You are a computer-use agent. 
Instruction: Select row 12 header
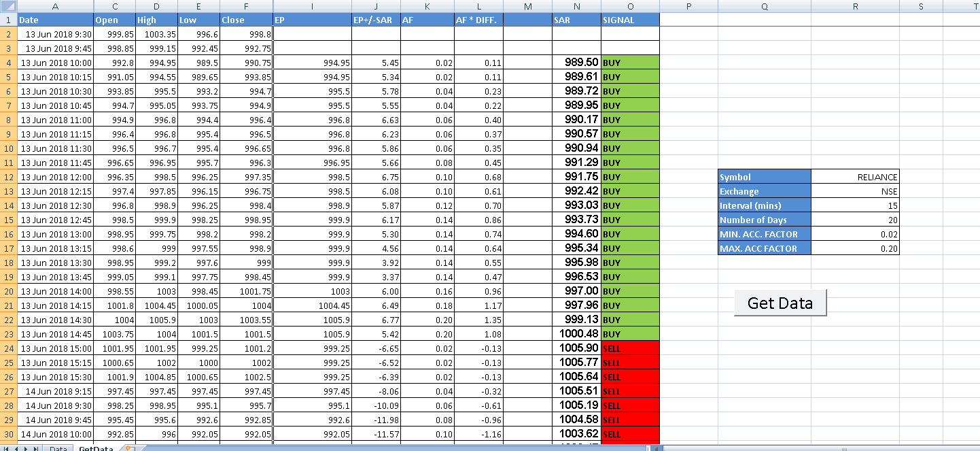pyautogui.click(x=7, y=177)
